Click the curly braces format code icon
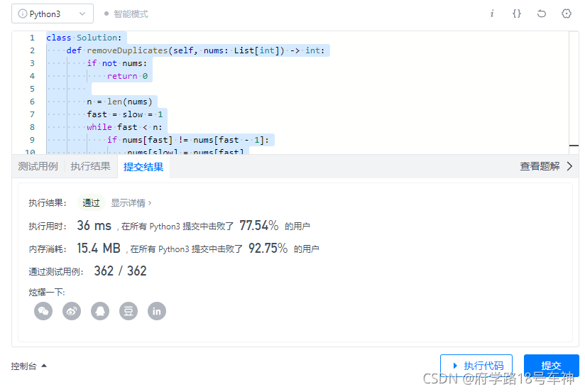The width and height of the screenshot is (585, 392). pyautogui.click(x=516, y=13)
